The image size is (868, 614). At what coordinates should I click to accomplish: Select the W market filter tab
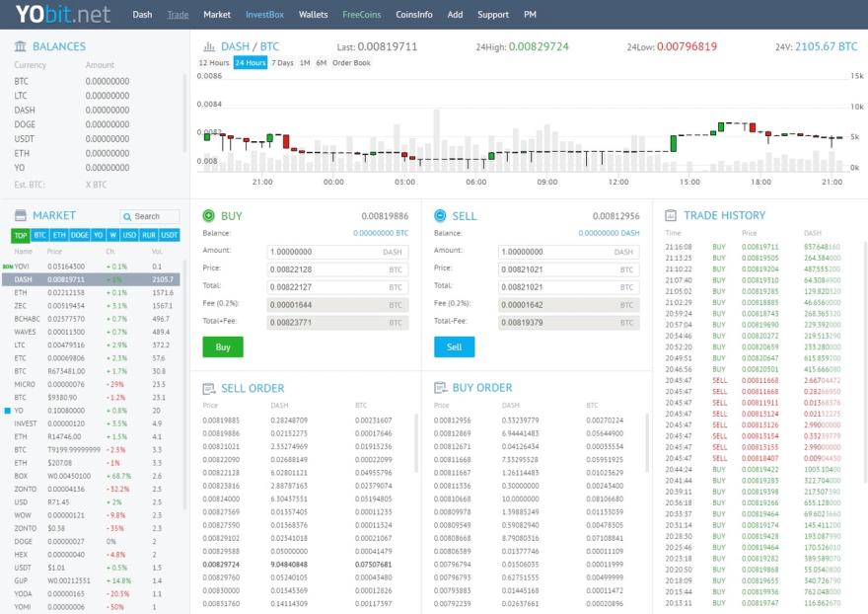pyautogui.click(x=112, y=236)
